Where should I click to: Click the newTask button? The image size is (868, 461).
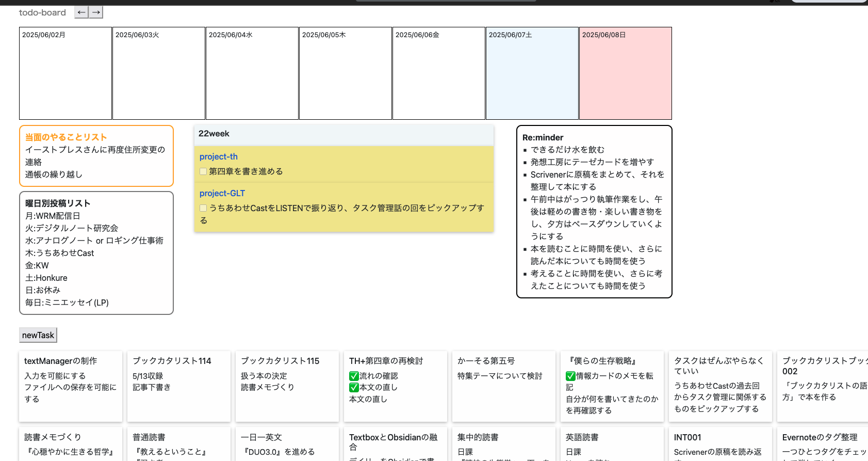click(38, 335)
